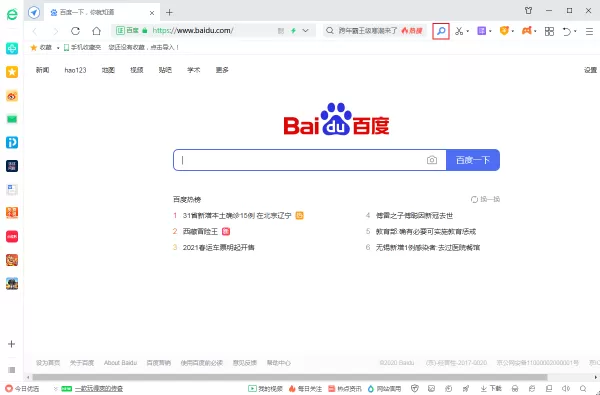Open a new tab with plus button
Viewport: 600px width, 395px height.
click(x=169, y=13)
